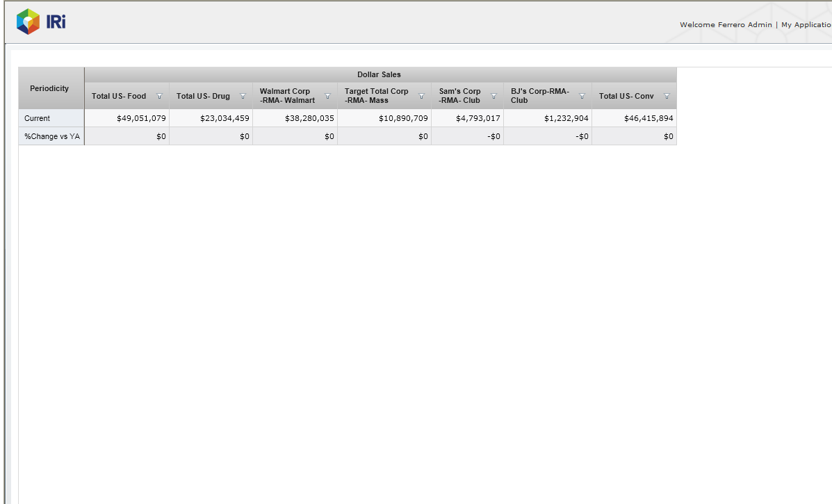This screenshot has height=504, width=832.
Task: Select the Periodicity header cell
Action: (50, 88)
